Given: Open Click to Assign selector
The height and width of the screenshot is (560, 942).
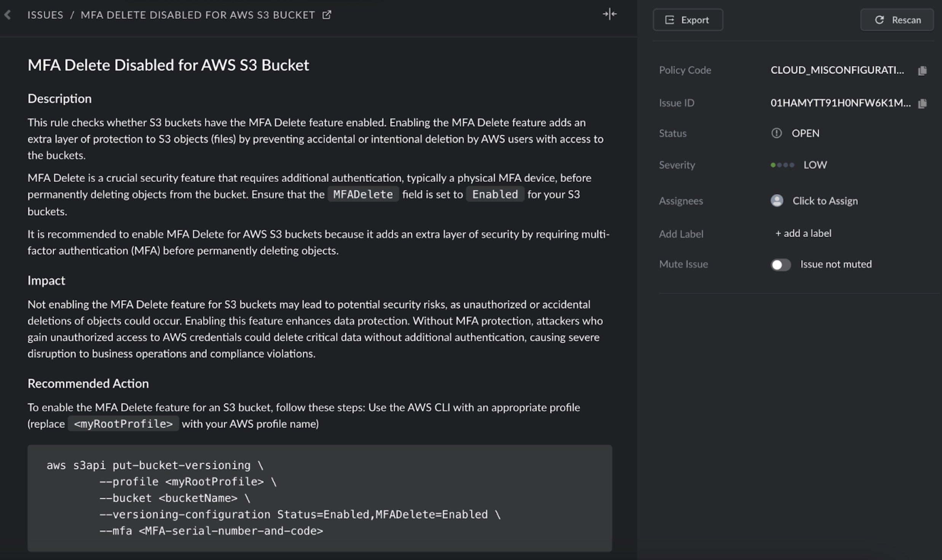Looking at the screenshot, I should click(x=825, y=200).
